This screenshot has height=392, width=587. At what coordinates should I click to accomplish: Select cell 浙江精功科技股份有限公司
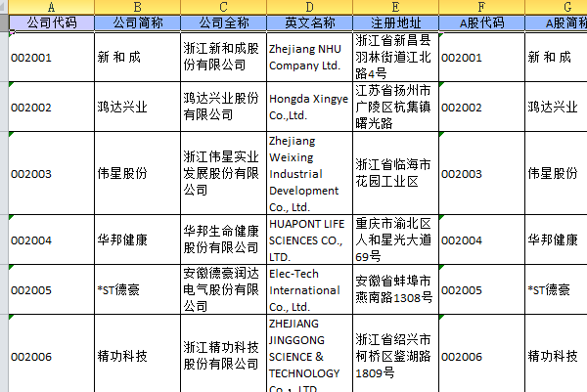[x=223, y=354]
